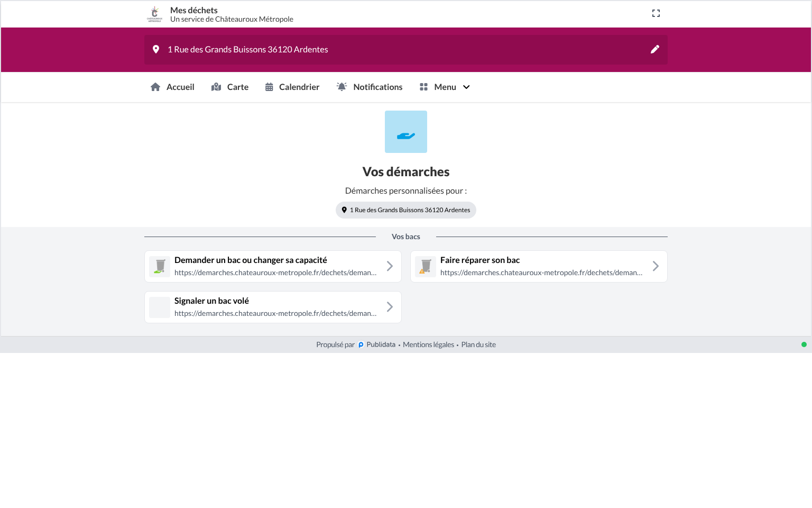Click the location pin in address bar
This screenshot has height=508, width=812.
pos(156,49)
